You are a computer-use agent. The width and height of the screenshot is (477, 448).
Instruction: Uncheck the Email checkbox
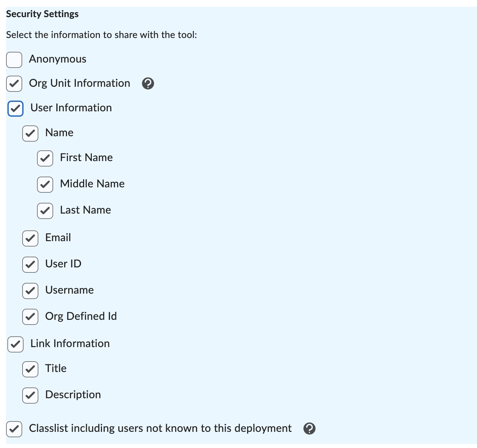[30, 238]
